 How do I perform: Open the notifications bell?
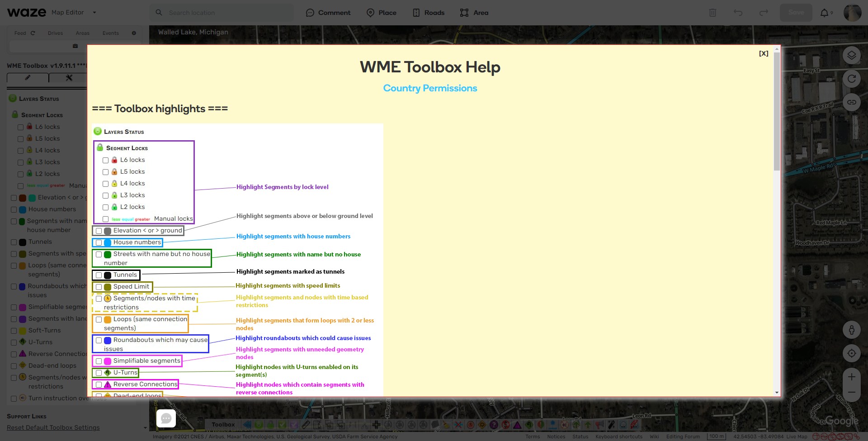[x=825, y=13]
